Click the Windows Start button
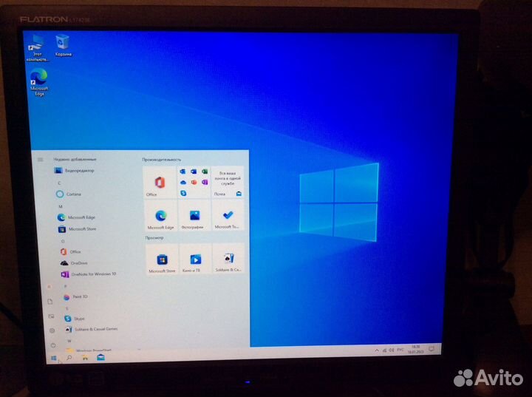 [x=54, y=358]
